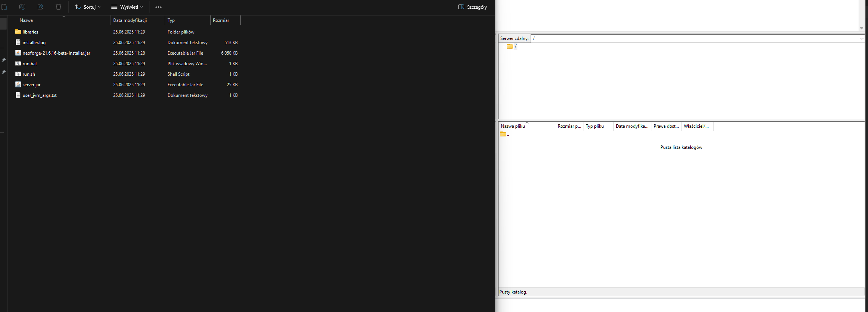The width and height of the screenshot is (868, 312).
Task: Sort by the Data modyfikacji column header
Action: click(x=130, y=20)
